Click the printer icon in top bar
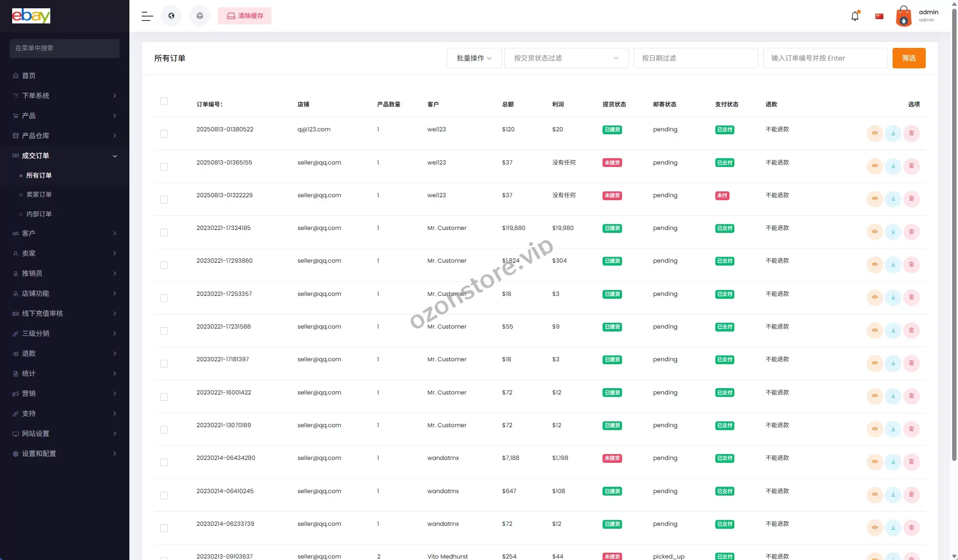958x560 pixels. coord(200,16)
